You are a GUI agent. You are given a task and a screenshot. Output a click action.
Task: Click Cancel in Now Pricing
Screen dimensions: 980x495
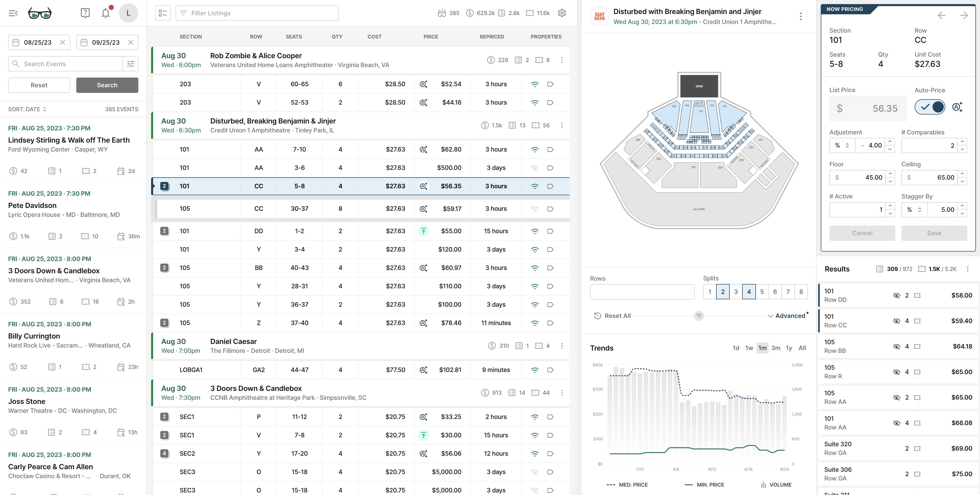[x=862, y=233]
